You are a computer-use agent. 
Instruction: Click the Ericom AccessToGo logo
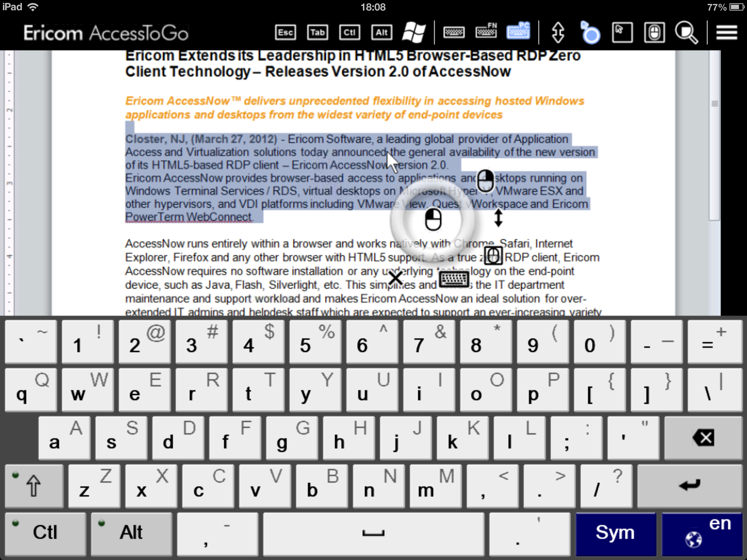[106, 33]
